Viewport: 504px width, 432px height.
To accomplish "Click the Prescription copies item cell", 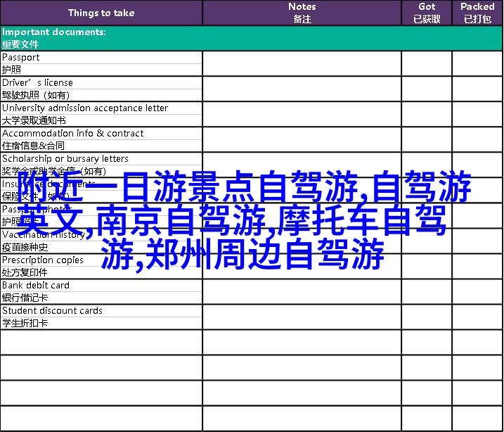I will coord(101,266).
